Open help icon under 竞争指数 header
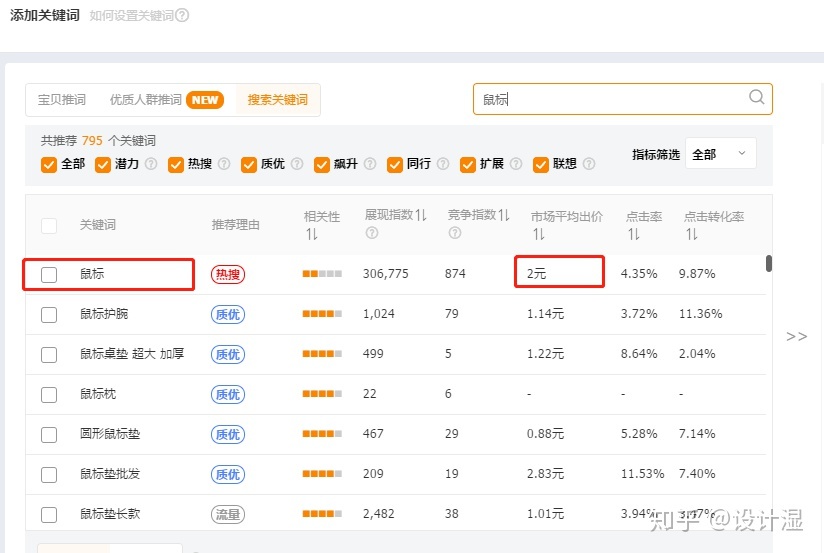824x553 pixels. 455,233
